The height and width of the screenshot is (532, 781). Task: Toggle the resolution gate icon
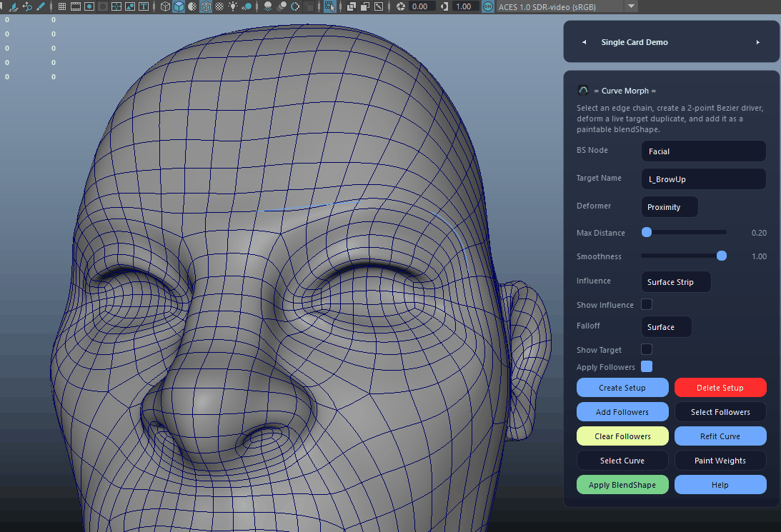89,6
